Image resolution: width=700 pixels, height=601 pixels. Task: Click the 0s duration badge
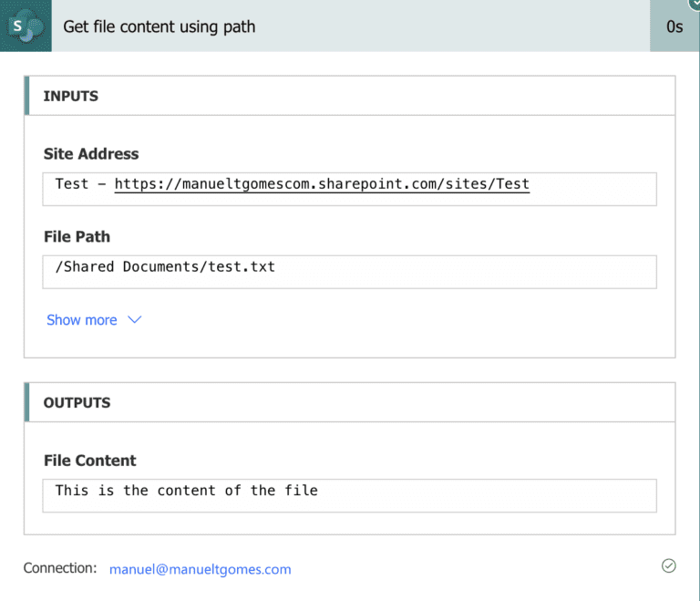[x=674, y=26]
